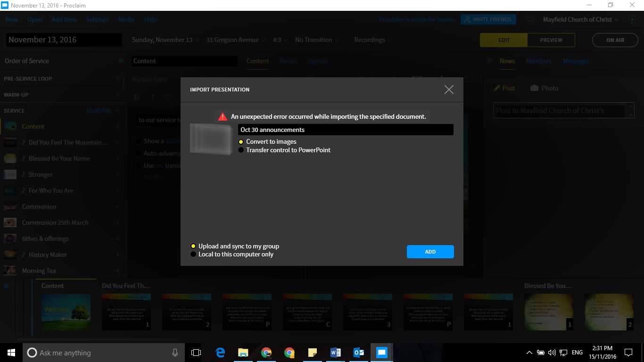
Task: Toggle the Auto-advance checkbox
Action: [138, 153]
